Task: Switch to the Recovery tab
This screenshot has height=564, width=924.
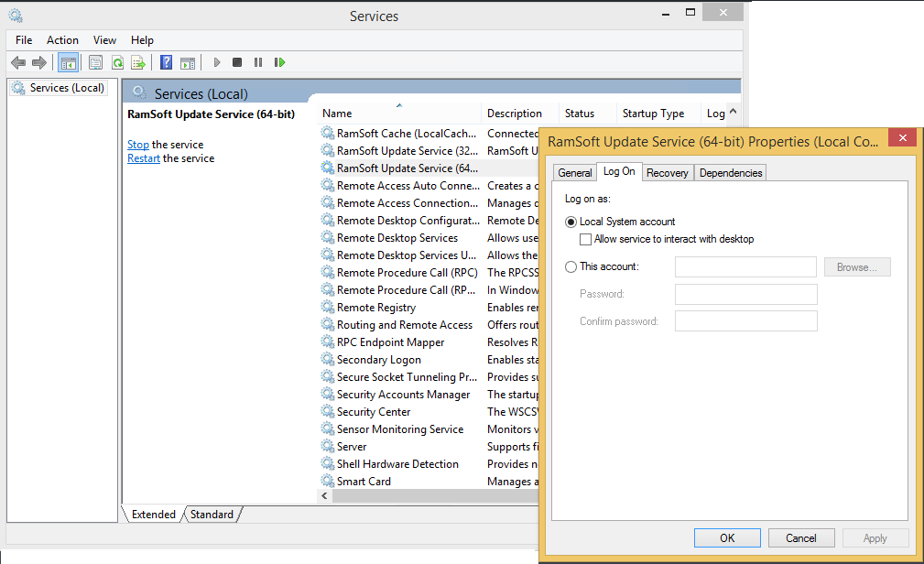Action: point(667,172)
